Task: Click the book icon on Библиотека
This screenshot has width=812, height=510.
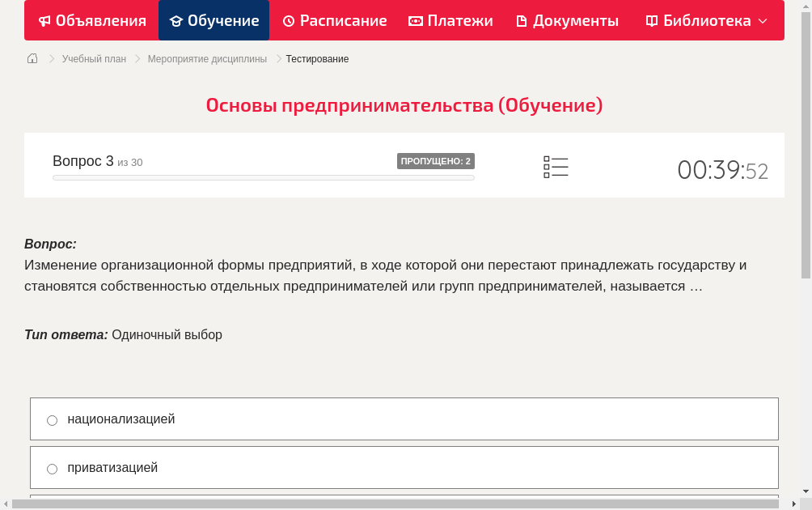Action: tap(651, 20)
